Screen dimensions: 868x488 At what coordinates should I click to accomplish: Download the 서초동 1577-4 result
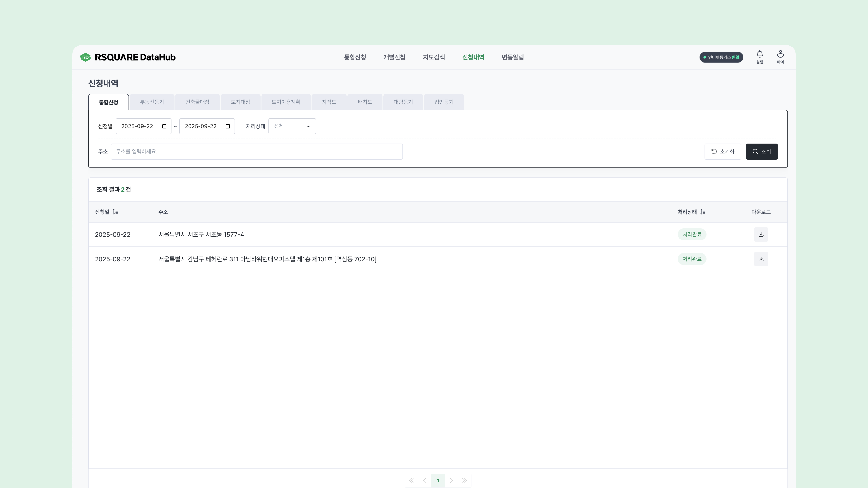click(761, 235)
